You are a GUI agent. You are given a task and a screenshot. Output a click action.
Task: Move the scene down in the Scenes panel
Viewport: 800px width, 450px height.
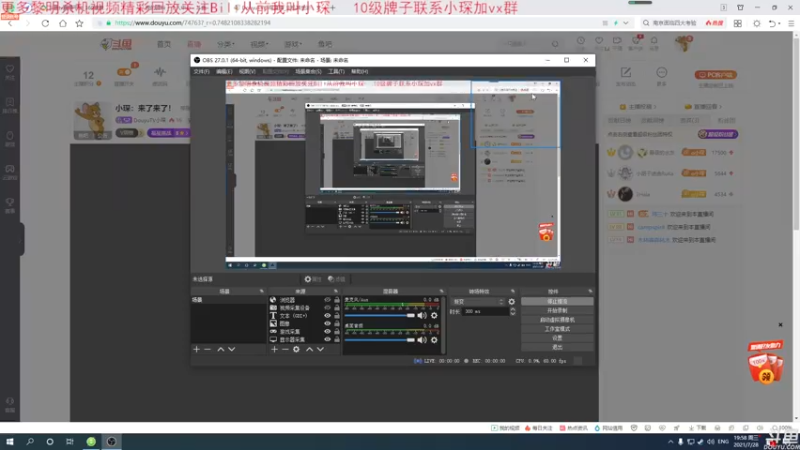[232, 349]
